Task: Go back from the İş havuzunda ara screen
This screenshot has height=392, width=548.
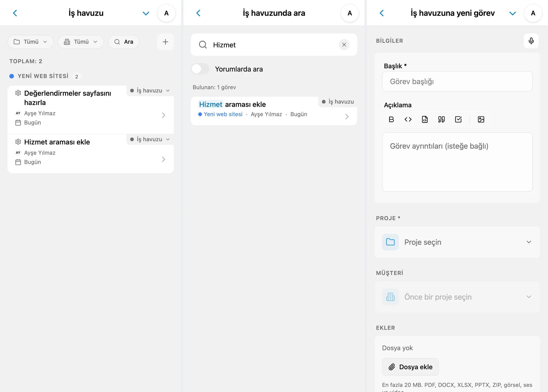Action: click(198, 13)
